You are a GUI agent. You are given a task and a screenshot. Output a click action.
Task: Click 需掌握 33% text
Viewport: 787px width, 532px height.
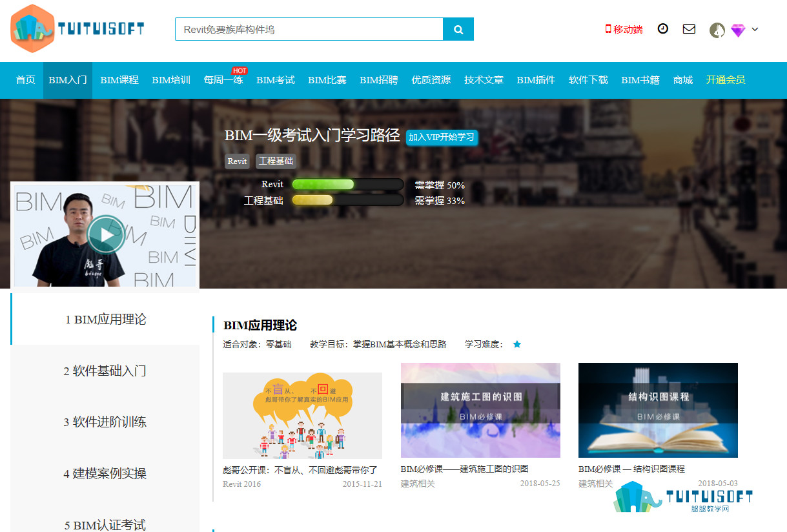tap(440, 201)
